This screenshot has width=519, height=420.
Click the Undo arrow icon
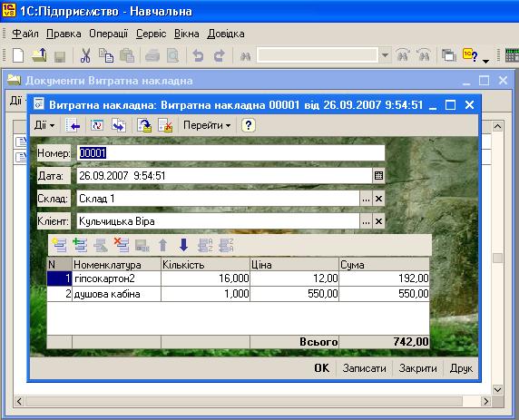click(198, 55)
